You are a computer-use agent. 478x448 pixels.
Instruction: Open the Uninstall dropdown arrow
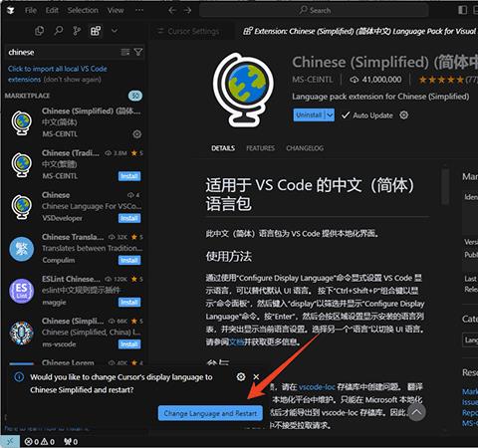tap(330, 115)
